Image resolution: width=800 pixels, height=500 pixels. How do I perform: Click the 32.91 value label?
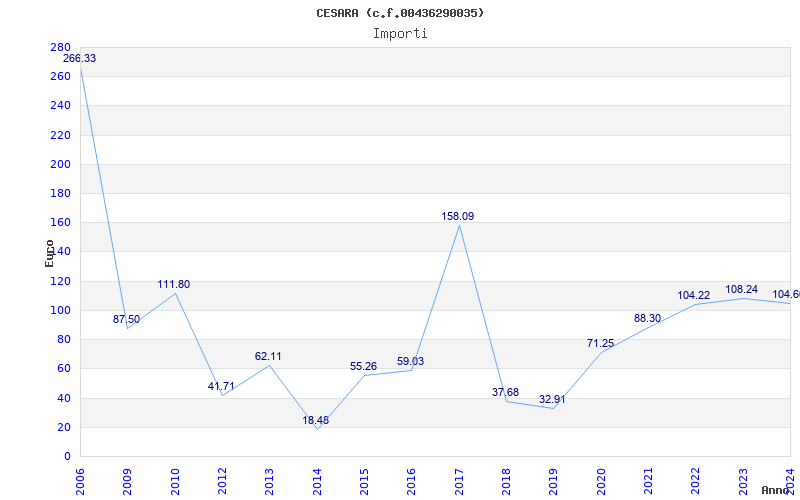tap(552, 400)
